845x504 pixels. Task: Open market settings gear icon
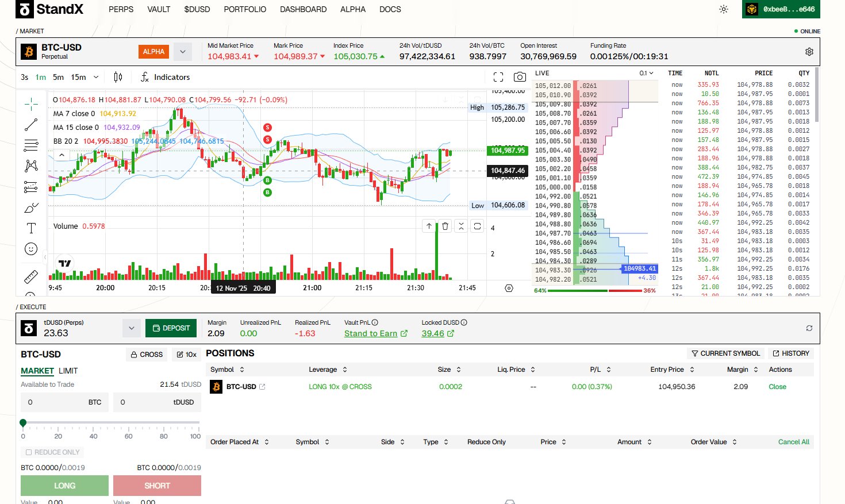(809, 52)
